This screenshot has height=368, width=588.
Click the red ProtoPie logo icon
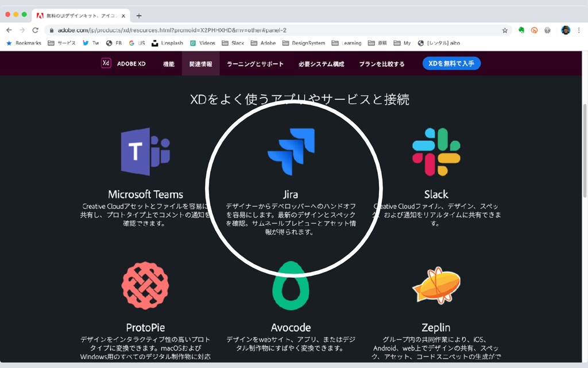[x=145, y=286]
